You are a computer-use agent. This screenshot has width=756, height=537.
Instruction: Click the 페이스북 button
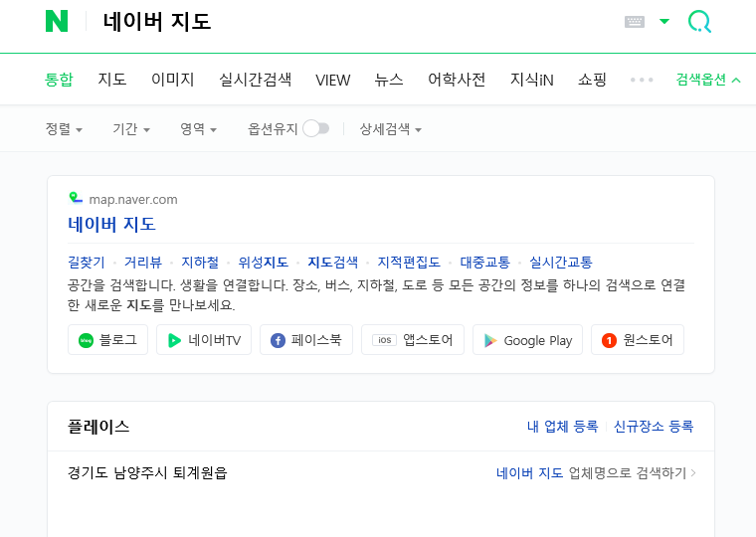[306, 340]
